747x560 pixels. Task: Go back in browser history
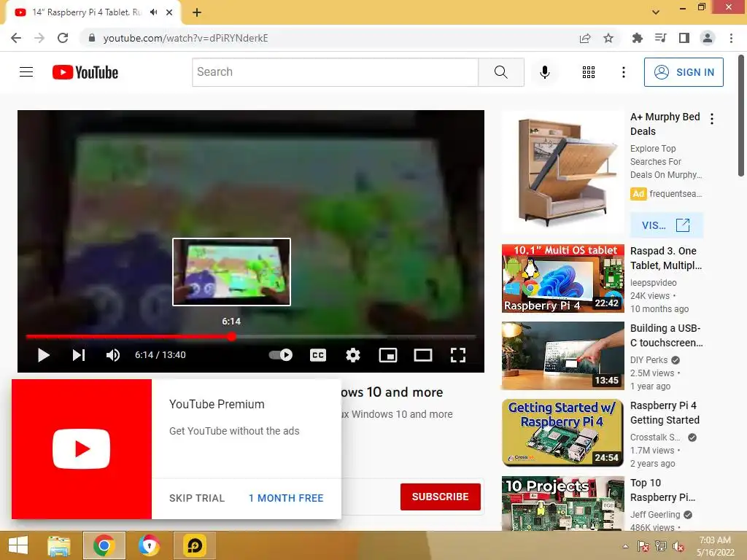pos(16,38)
